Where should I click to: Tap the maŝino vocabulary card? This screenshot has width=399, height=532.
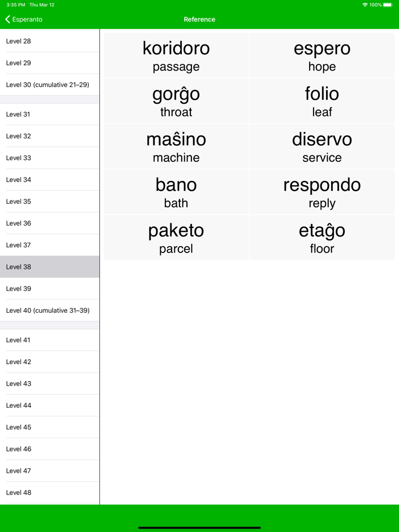(176, 146)
